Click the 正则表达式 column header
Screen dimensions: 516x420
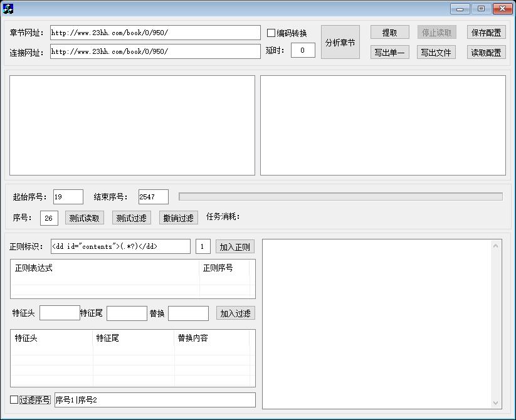tap(105, 268)
